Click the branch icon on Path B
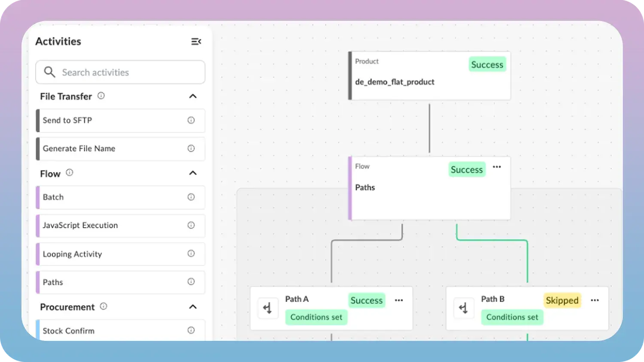 (x=464, y=308)
